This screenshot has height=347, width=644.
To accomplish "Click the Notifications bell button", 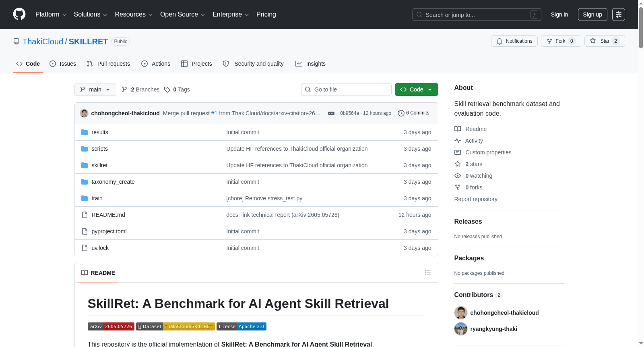I will click(x=514, y=41).
